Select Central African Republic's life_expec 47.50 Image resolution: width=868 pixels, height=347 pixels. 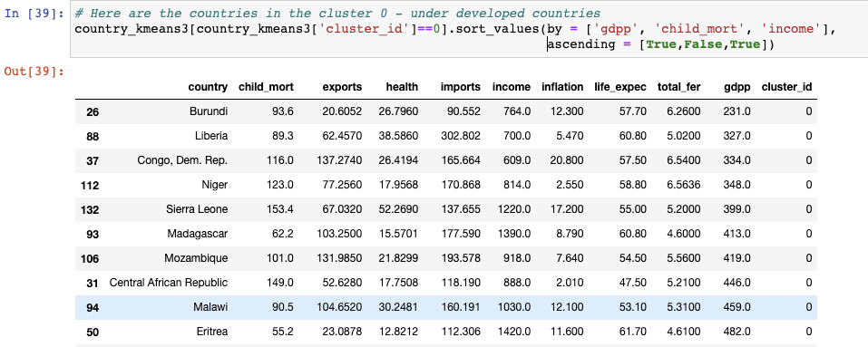[633, 283]
